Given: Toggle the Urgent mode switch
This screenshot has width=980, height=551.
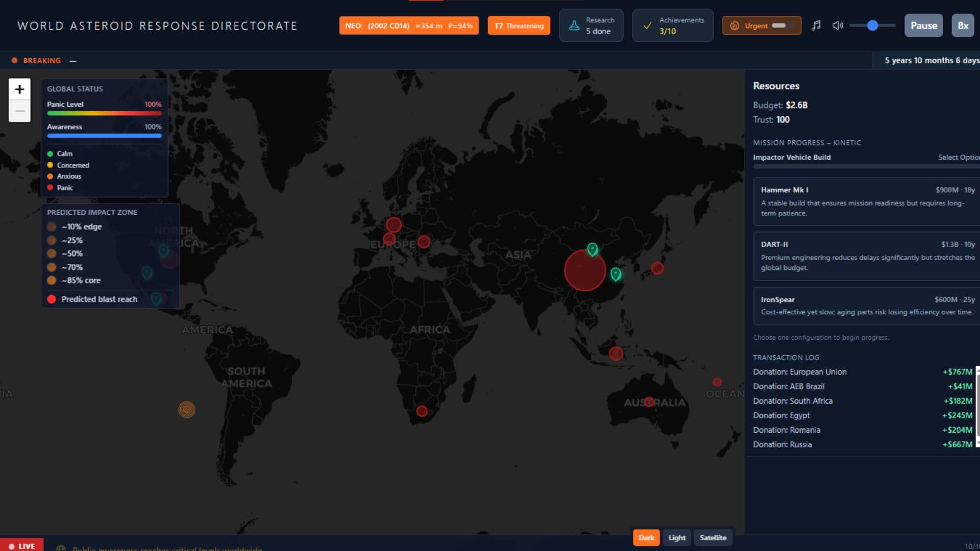Looking at the screenshot, I should pos(782,26).
